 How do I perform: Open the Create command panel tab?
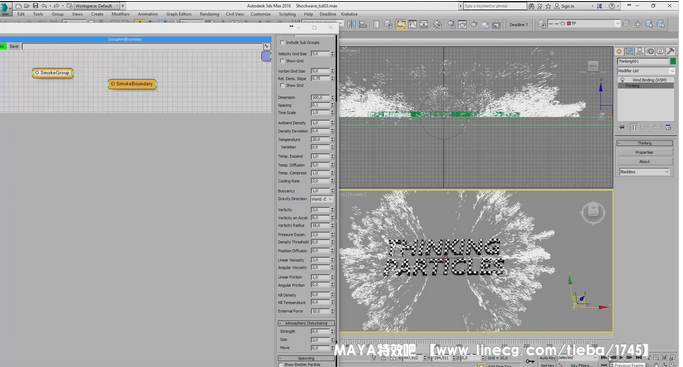tap(619, 51)
